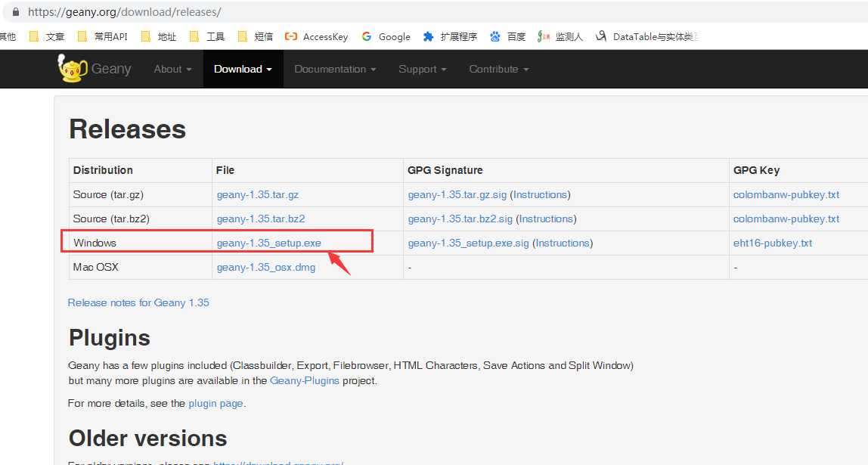Click the Plugins heading
This screenshot has height=465, width=868.
coord(110,338)
